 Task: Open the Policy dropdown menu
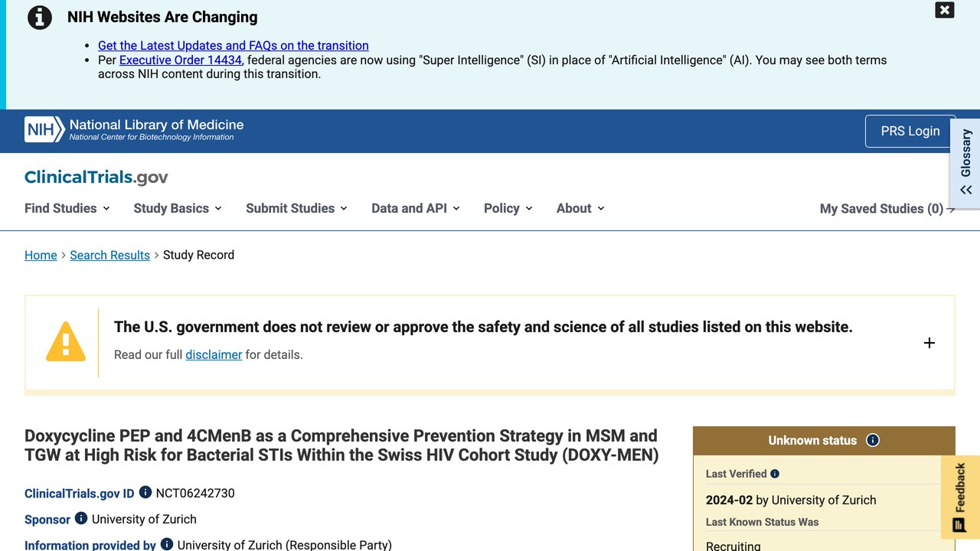(508, 208)
